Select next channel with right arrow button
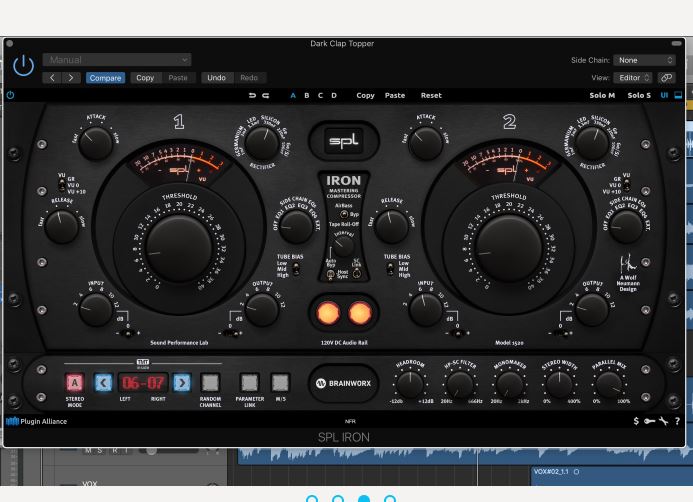 [181, 382]
